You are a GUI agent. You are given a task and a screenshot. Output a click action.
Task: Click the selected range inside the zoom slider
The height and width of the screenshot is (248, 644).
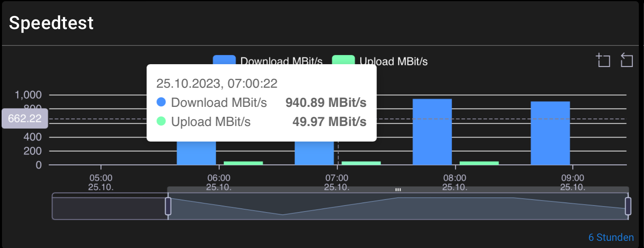coord(398,206)
